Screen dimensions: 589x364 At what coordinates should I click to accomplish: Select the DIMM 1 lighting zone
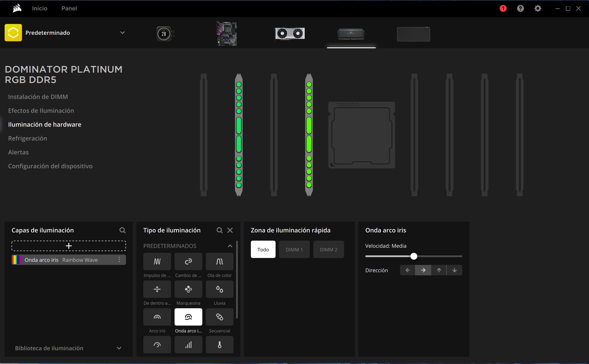294,249
